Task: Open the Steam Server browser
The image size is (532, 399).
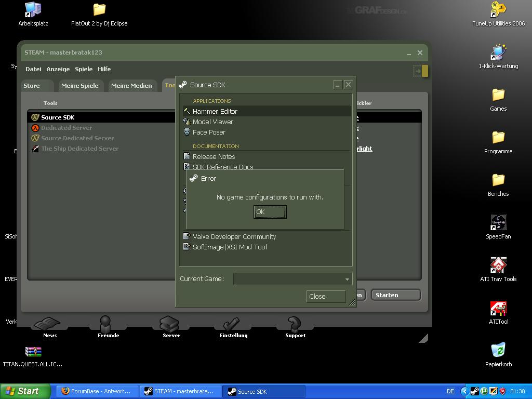Action: pyautogui.click(x=170, y=327)
